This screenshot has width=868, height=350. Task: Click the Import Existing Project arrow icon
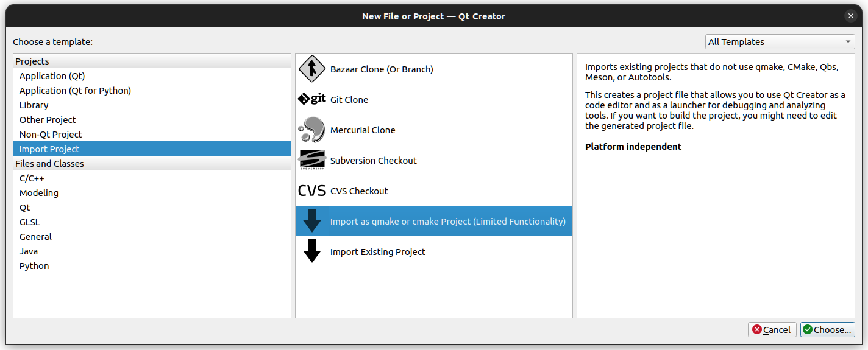click(312, 251)
